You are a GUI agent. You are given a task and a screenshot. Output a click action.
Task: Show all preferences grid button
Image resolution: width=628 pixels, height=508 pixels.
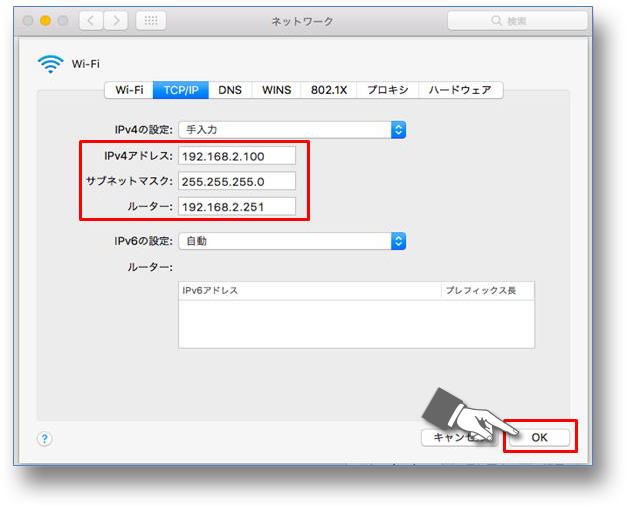coord(151,20)
